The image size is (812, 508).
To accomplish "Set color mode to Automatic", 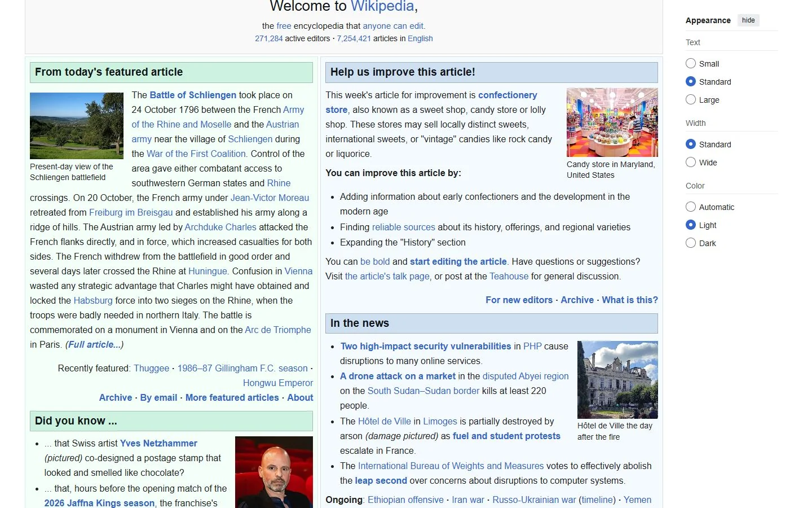I will coord(691,207).
